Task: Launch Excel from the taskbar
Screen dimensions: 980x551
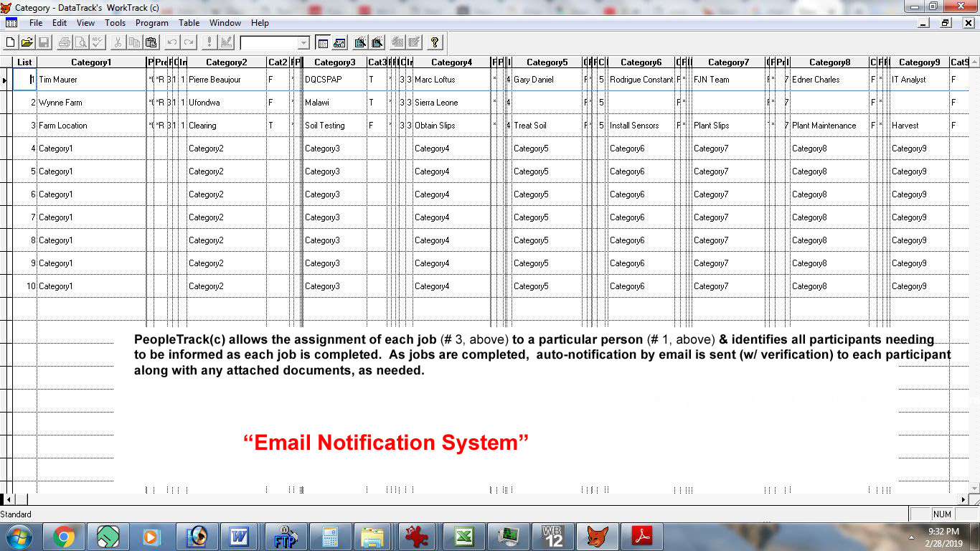Action: [463, 537]
